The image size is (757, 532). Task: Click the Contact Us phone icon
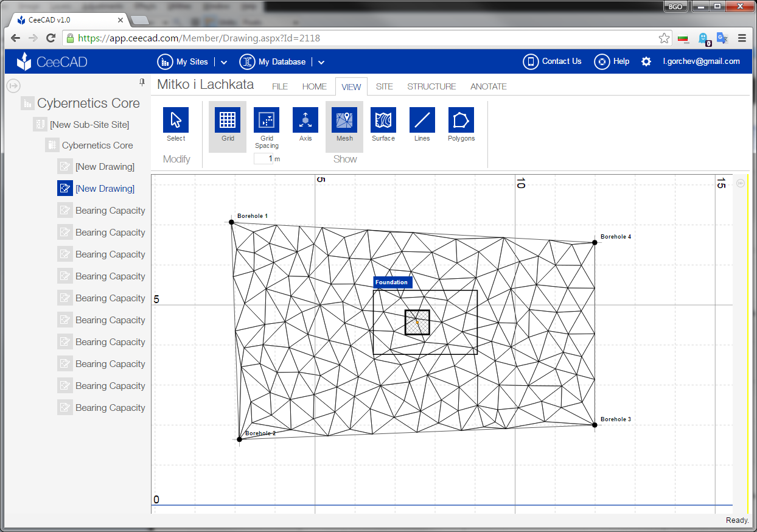tap(531, 61)
